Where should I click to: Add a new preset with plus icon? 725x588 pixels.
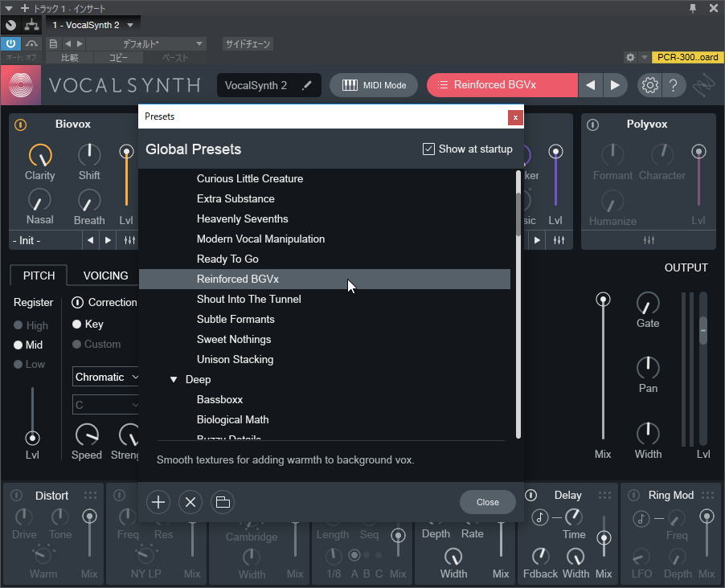tap(158, 502)
